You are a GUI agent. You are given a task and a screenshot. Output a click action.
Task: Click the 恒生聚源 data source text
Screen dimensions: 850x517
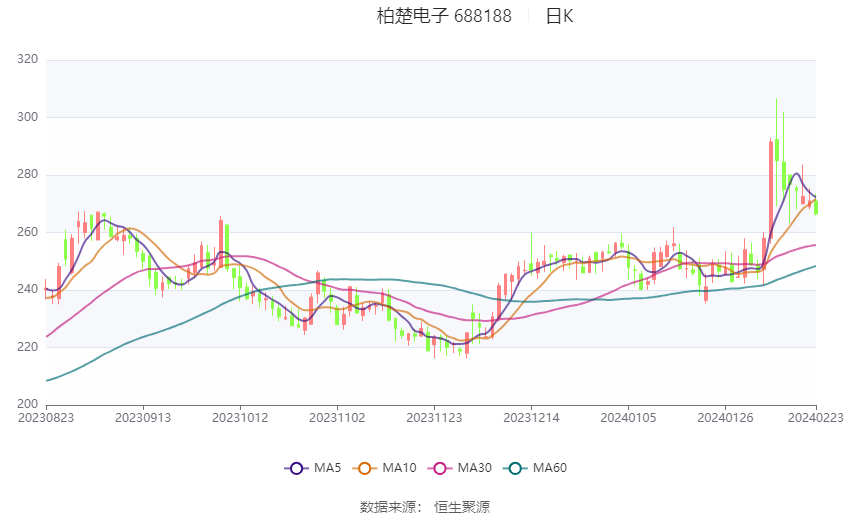tap(462, 507)
